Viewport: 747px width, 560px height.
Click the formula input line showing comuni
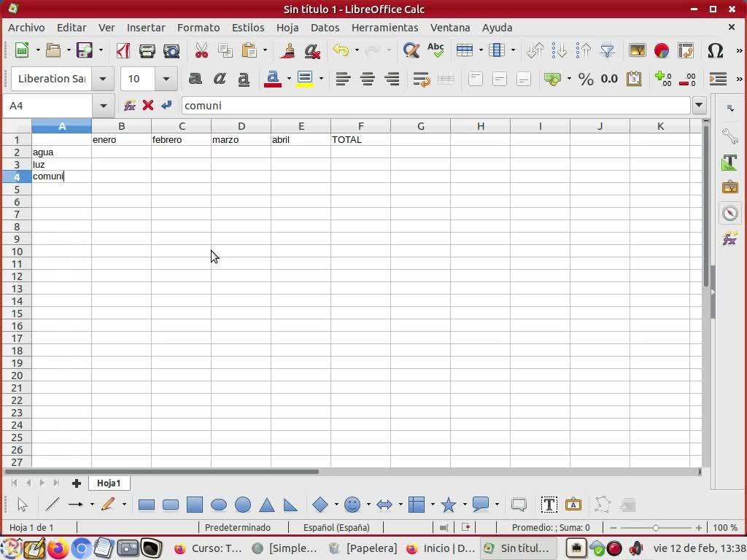point(436,106)
